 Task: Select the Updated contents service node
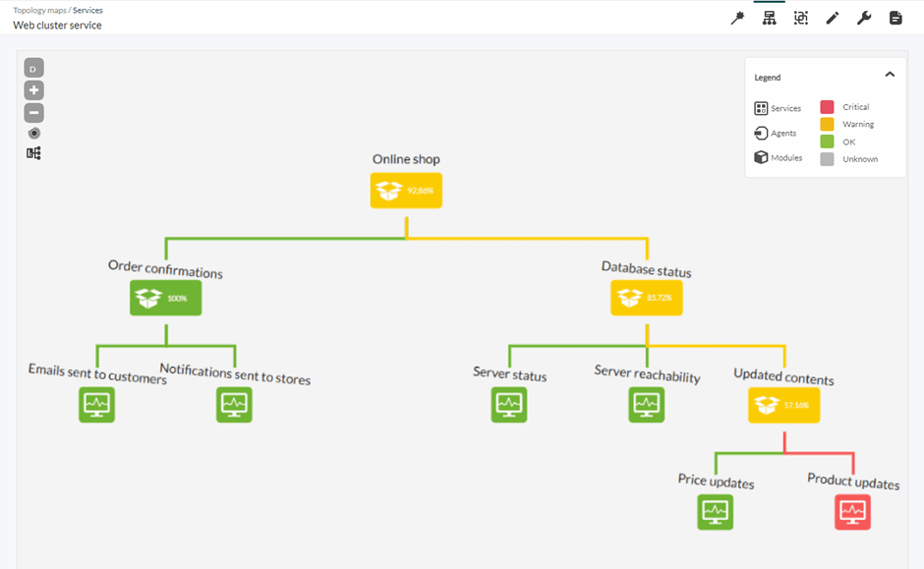click(x=783, y=405)
